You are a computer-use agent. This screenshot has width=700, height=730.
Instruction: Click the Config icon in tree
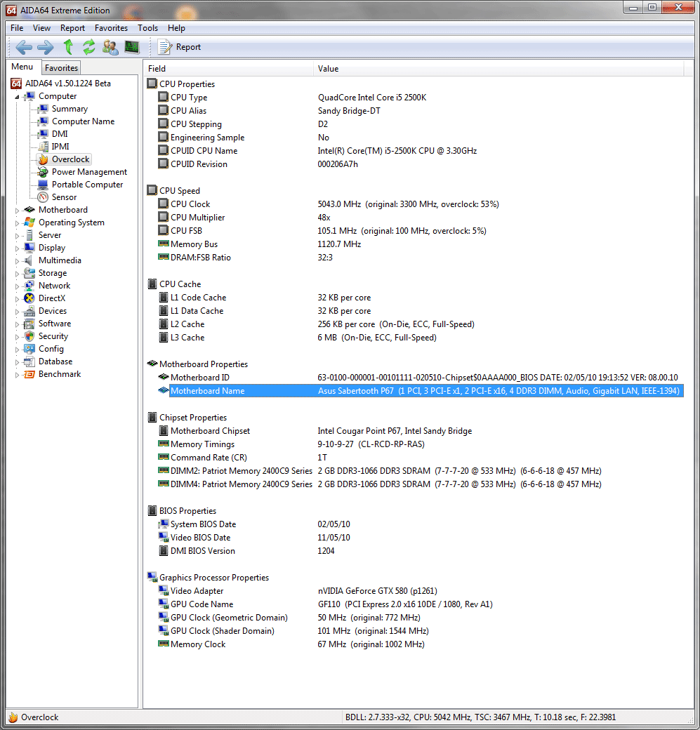[29, 348]
